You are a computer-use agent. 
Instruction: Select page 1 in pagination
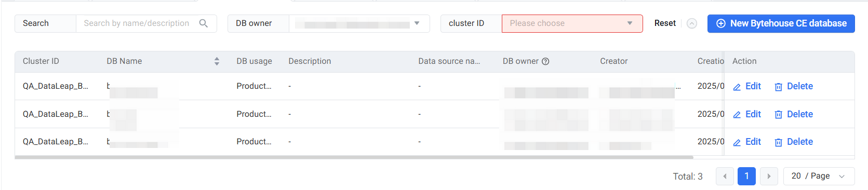click(x=746, y=176)
